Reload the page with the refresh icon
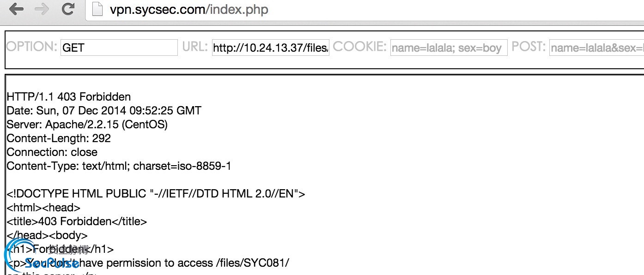 [68, 9]
